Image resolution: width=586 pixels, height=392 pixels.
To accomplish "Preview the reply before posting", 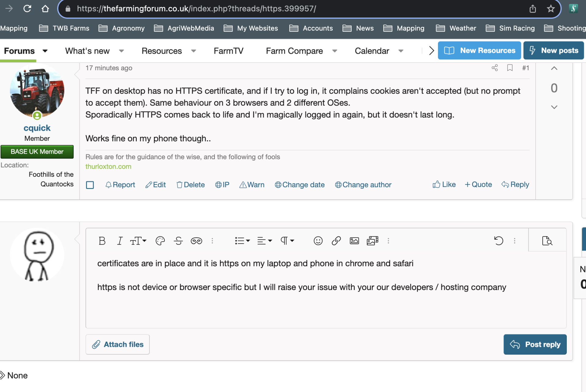I will click(x=547, y=241).
